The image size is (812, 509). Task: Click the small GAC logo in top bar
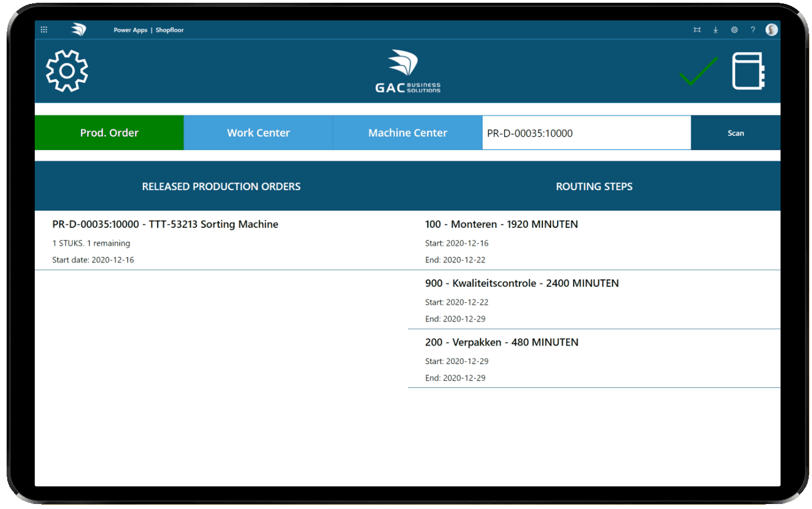pyautogui.click(x=79, y=30)
